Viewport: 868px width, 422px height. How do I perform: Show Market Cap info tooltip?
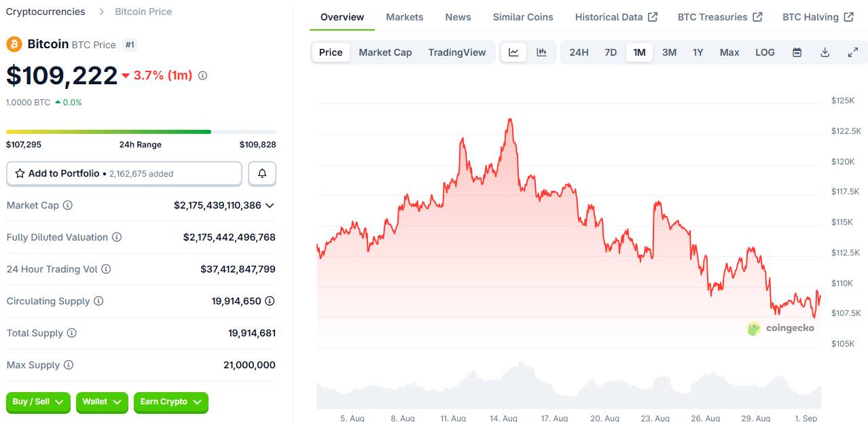(x=67, y=205)
